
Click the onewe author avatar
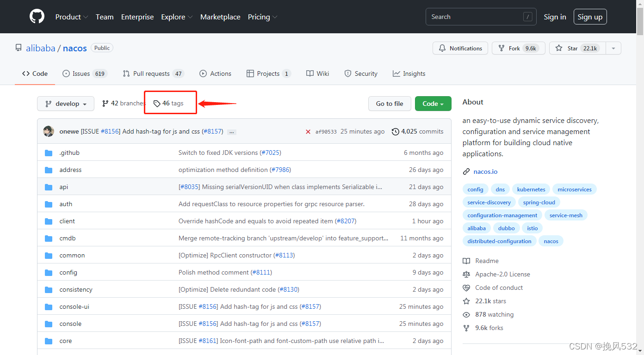pos(49,132)
